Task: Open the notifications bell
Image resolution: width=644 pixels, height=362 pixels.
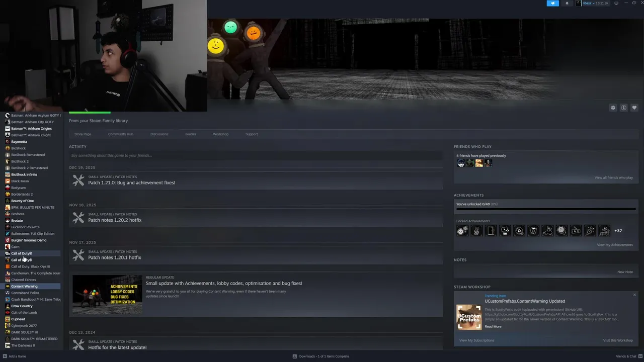Action: [x=567, y=3]
